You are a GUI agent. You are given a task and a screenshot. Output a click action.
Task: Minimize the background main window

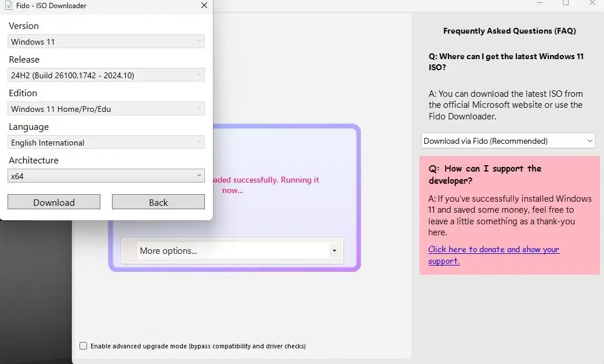540,3
